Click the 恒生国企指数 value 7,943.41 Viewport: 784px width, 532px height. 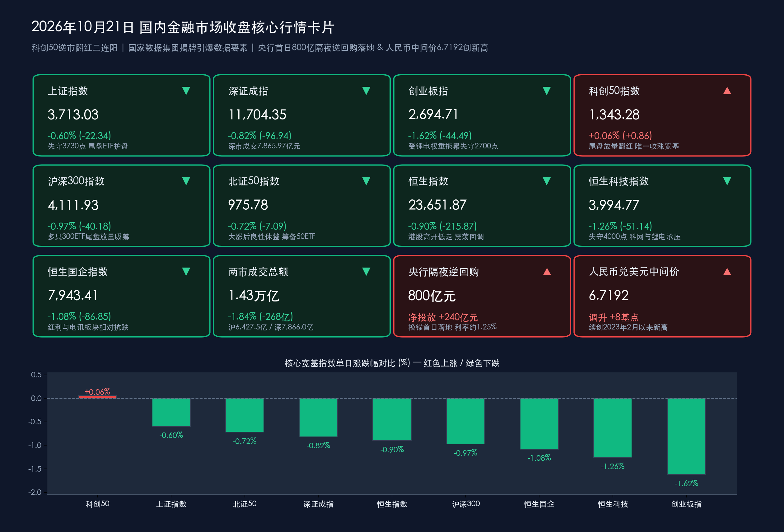73,296
